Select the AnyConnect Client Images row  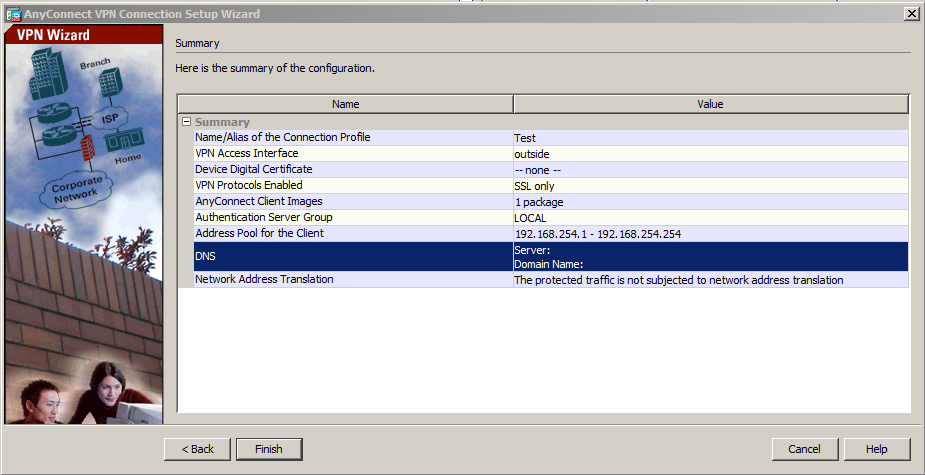pyautogui.click(x=551, y=202)
